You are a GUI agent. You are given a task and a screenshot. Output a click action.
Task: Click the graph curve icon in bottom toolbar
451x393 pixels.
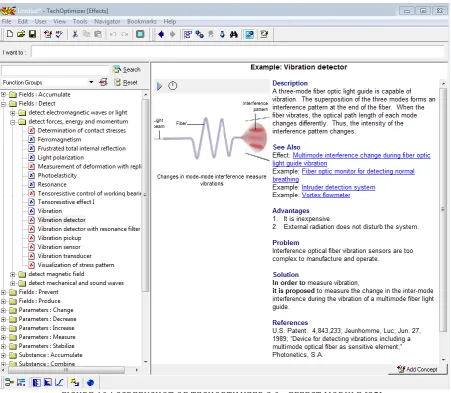pyautogui.click(x=59, y=382)
